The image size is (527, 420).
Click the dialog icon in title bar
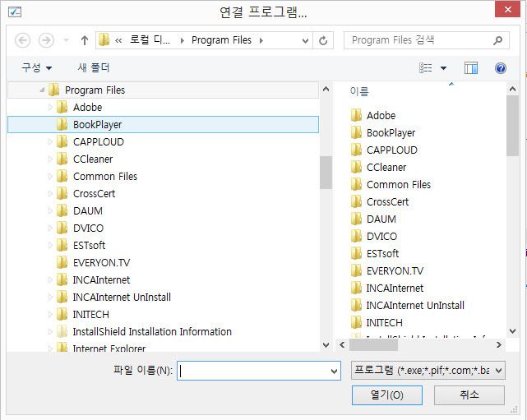point(15,12)
